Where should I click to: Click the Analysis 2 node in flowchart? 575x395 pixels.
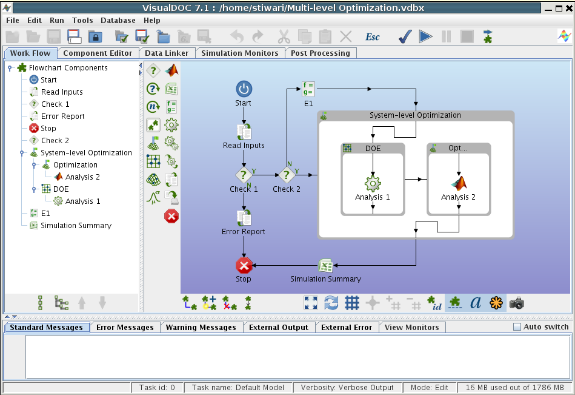tap(458, 188)
